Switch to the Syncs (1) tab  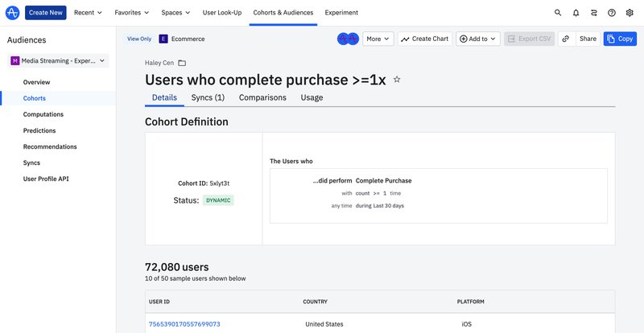[208, 97]
